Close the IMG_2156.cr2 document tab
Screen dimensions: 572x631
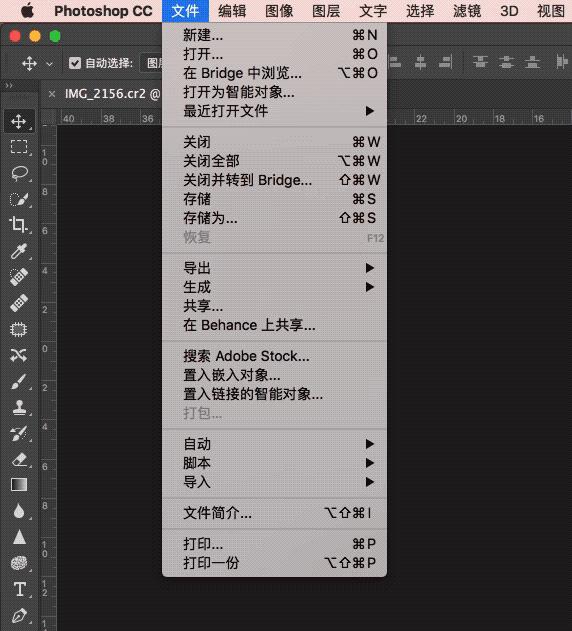(x=52, y=94)
